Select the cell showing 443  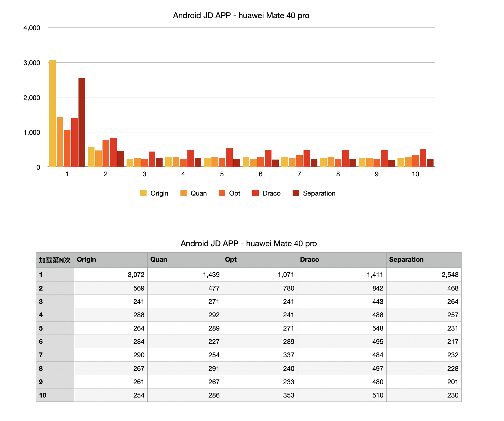[342, 301]
